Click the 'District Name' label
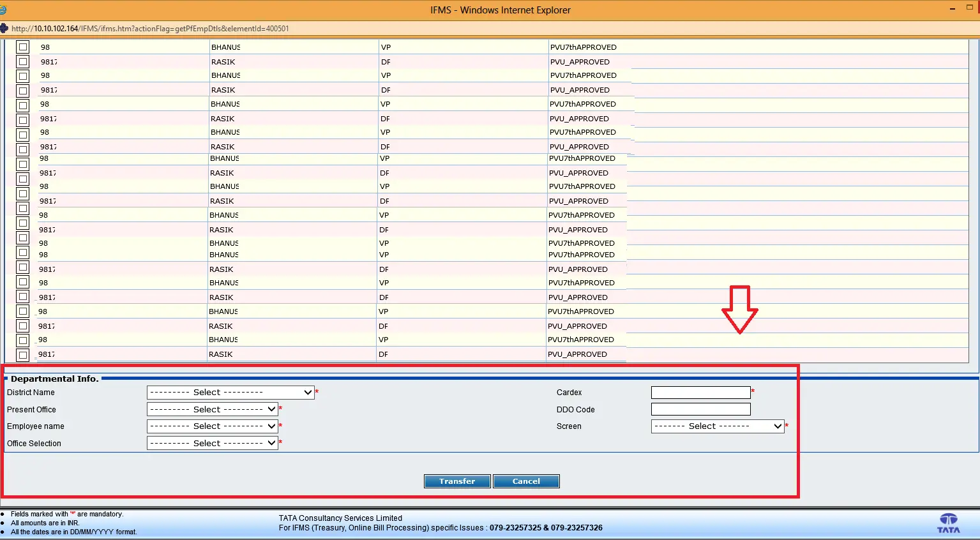 [31, 393]
